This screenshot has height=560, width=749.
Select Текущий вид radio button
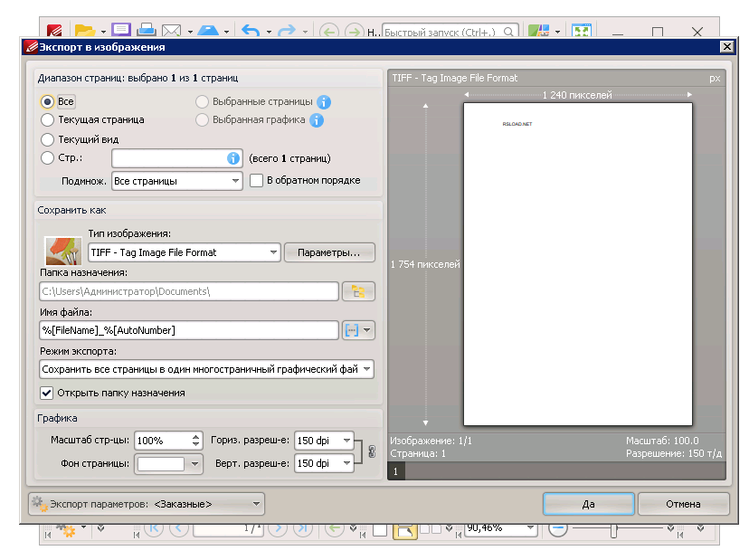click(47, 139)
